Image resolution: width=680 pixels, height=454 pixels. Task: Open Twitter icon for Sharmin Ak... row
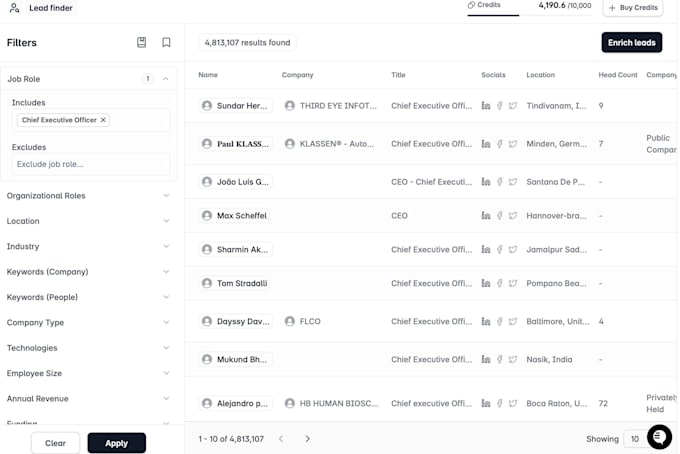pyautogui.click(x=513, y=250)
